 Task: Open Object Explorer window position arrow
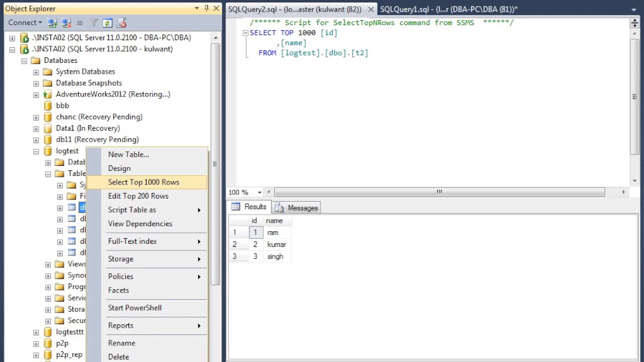click(x=197, y=9)
